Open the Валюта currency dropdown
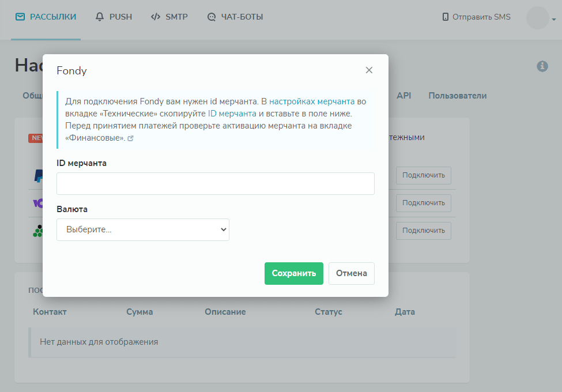The width and height of the screenshot is (562, 392). tap(143, 229)
